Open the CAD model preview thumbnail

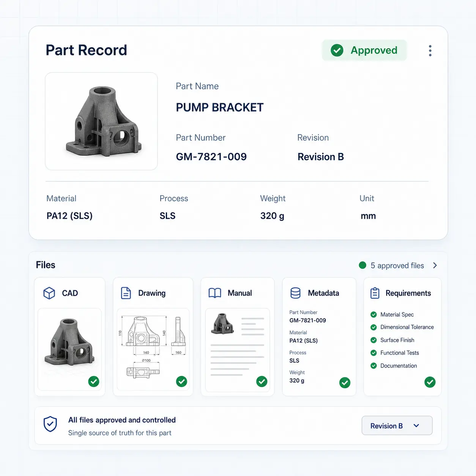pos(69,349)
